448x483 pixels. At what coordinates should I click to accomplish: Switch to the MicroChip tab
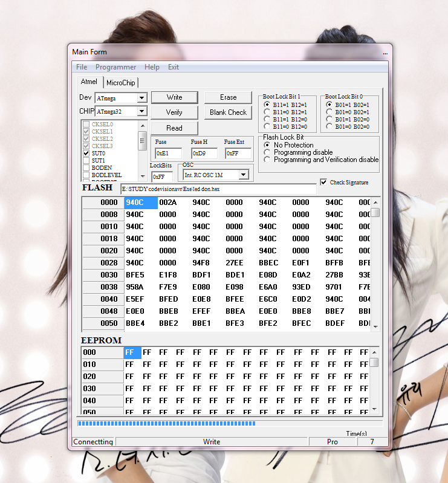click(121, 83)
